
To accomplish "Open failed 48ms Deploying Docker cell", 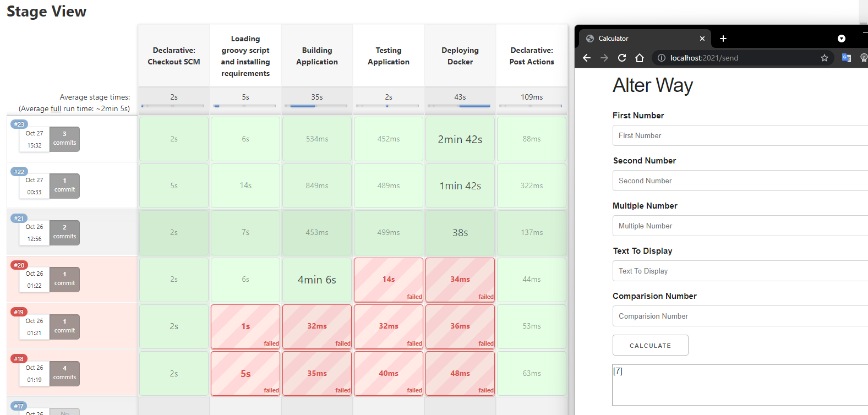I will [x=460, y=373].
